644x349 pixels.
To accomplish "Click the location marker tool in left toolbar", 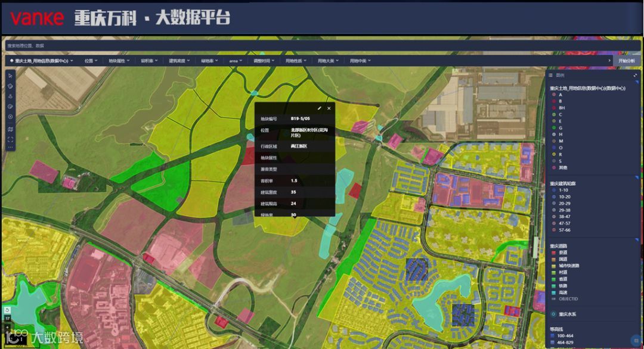I will (10, 96).
